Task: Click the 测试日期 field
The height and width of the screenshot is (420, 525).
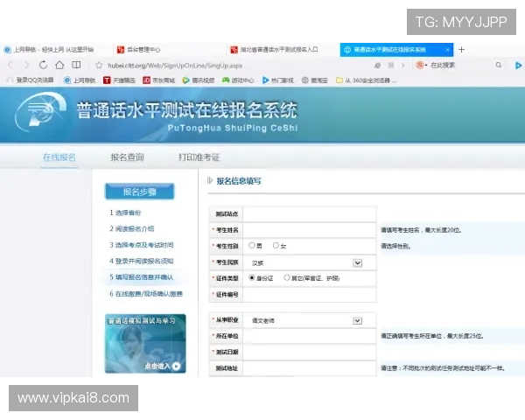Action: pyautogui.click(x=310, y=352)
